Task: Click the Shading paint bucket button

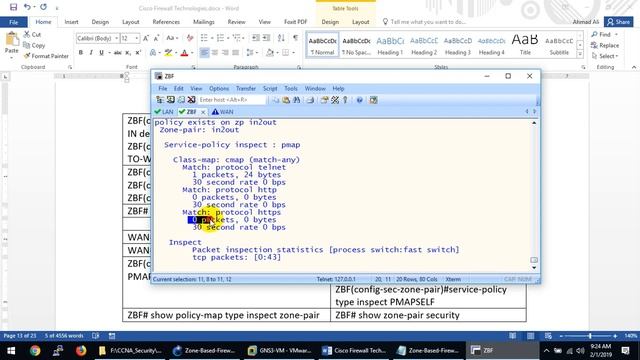Action: [x=270, y=53]
